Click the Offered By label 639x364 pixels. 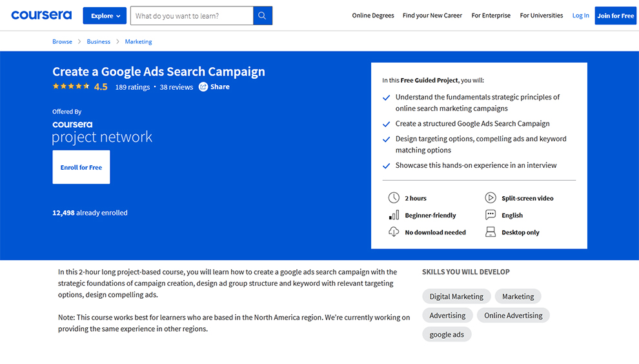coord(67,112)
